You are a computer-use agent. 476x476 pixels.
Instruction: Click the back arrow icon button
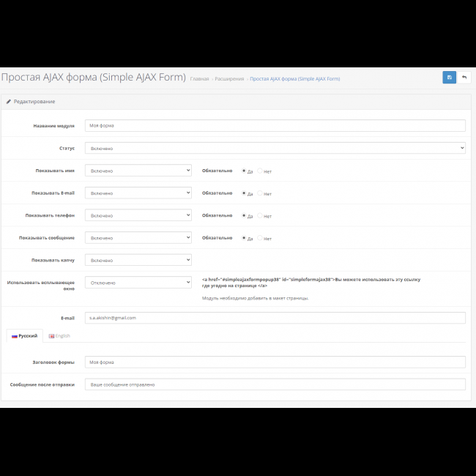pyautogui.click(x=464, y=78)
